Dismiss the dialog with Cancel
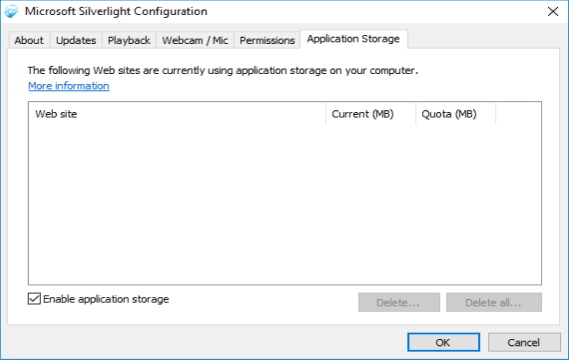This screenshot has width=569, height=360. (x=524, y=342)
